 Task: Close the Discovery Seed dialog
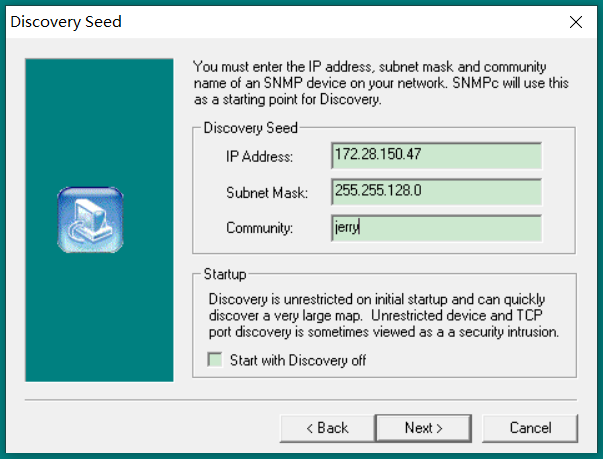[x=575, y=21]
